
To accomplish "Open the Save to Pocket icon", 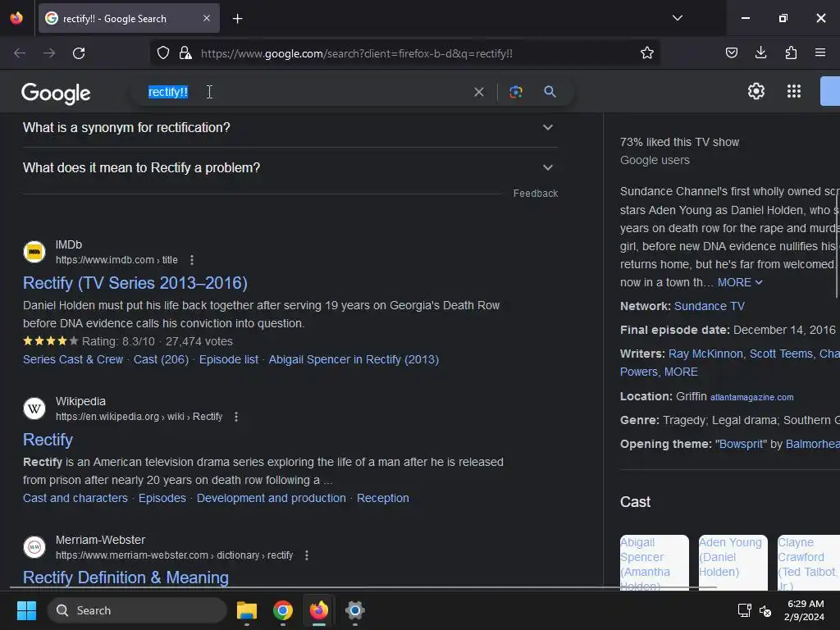I will pos(732,52).
